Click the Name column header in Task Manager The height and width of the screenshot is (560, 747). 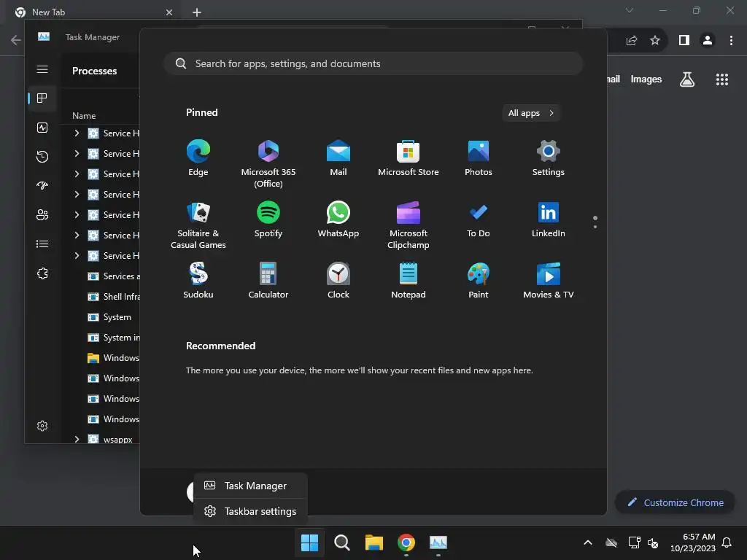coord(84,116)
